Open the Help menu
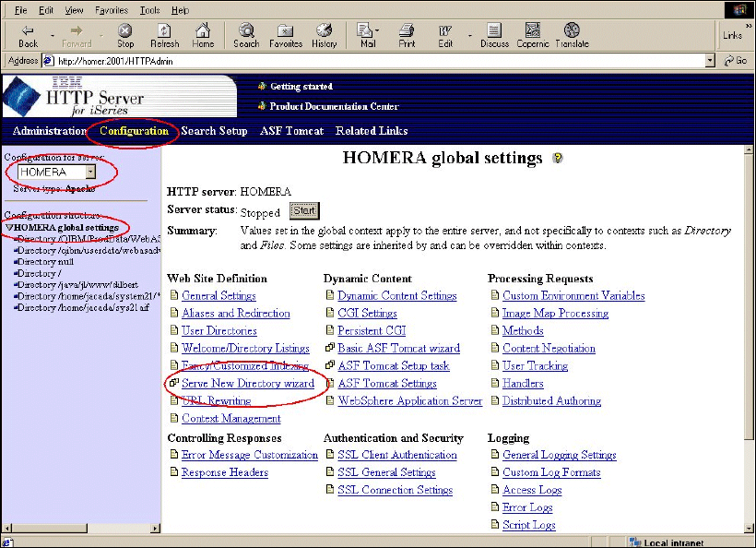This screenshot has height=548, width=756. pos(181,10)
